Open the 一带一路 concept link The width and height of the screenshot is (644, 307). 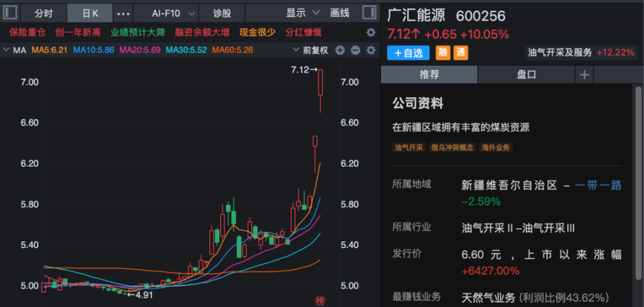(598, 186)
